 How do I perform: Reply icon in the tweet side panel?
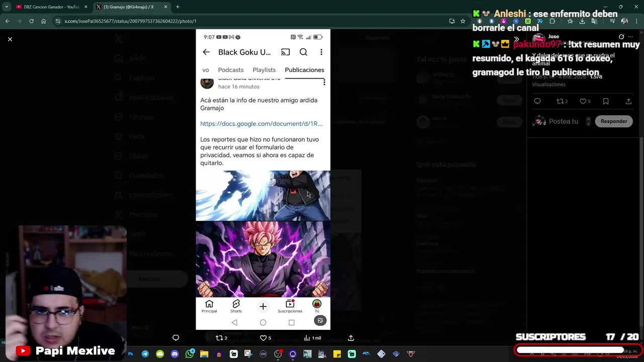tap(537, 101)
